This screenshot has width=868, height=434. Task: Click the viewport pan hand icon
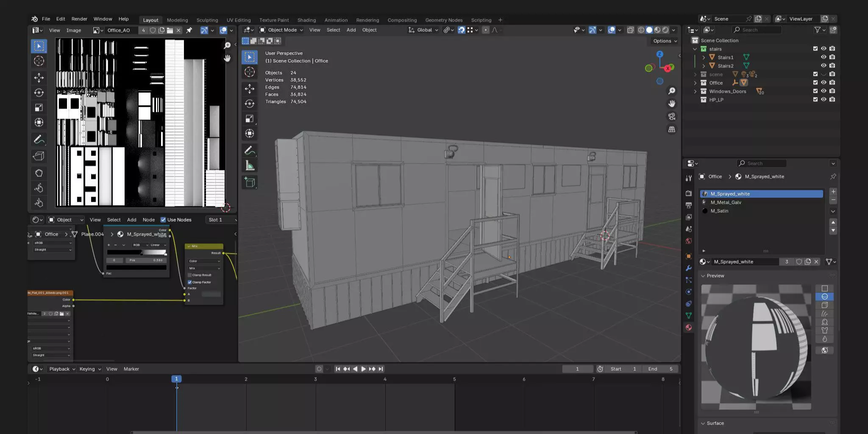pyautogui.click(x=672, y=104)
